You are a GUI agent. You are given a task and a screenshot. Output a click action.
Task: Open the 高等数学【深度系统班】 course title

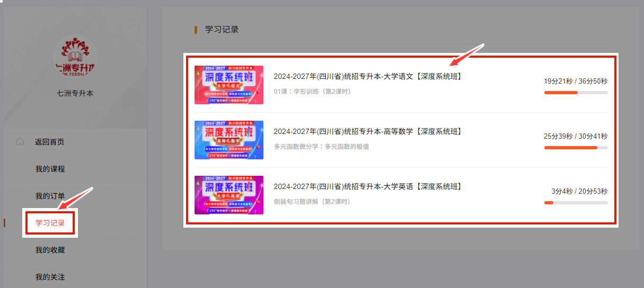(368, 131)
